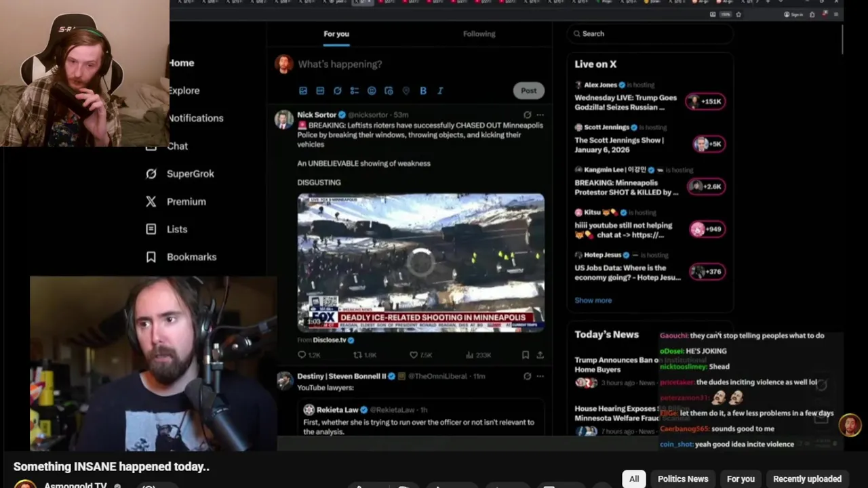Viewport: 868px width, 488px height.
Task: Click Nick Sortor's avatar
Action: (283, 119)
